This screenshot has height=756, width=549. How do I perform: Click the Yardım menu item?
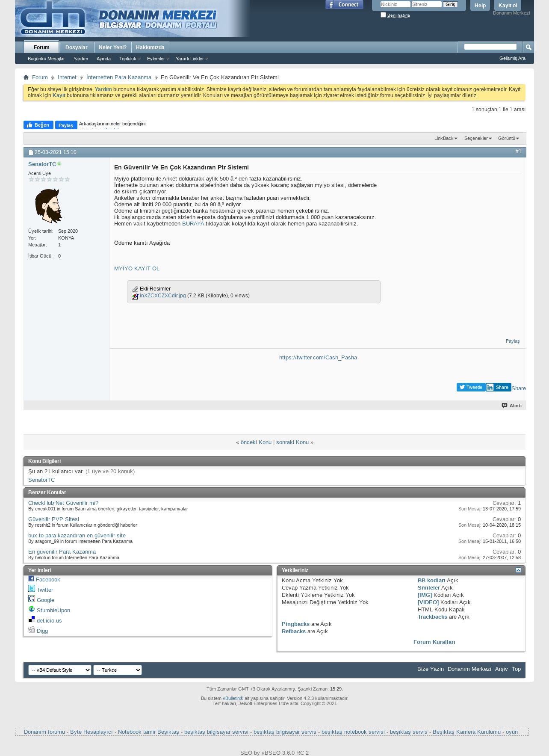tap(81, 59)
